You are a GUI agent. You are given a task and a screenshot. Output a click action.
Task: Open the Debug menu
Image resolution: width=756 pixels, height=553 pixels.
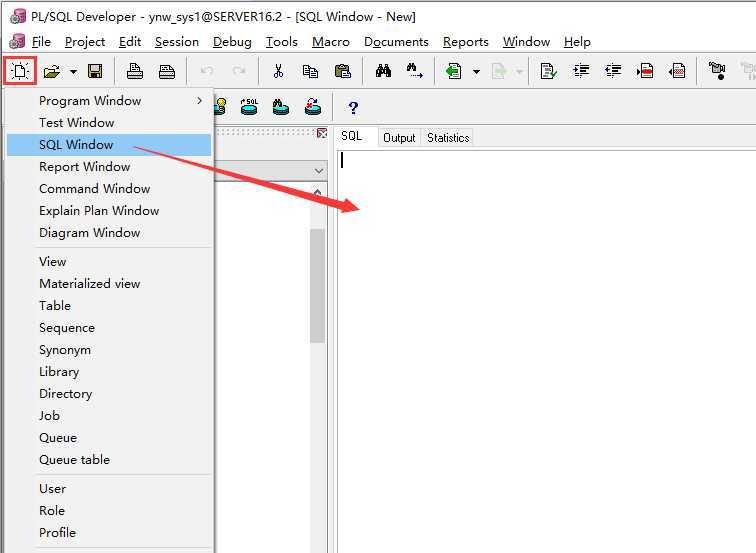click(232, 42)
